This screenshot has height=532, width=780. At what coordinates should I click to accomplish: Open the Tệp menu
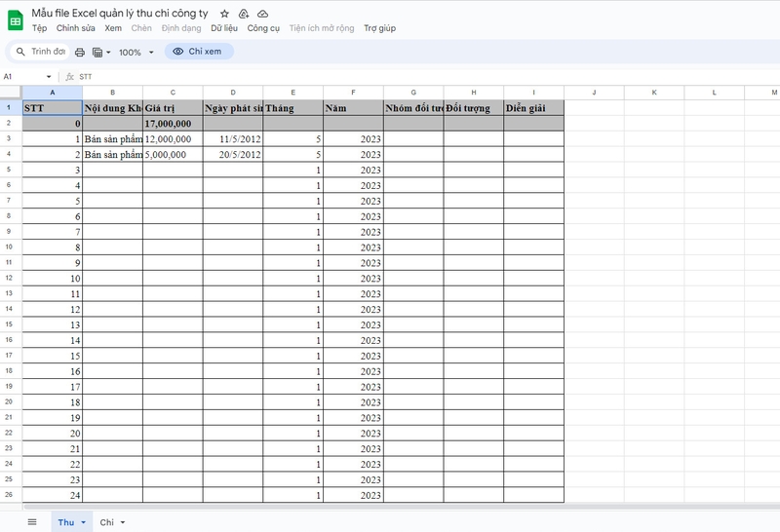39,28
